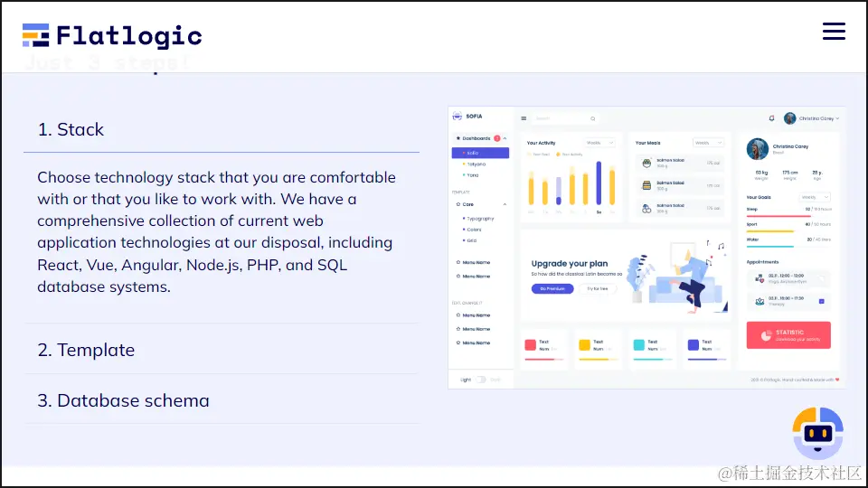Image resolution: width=868 pixels, height=488 pixels.
Task: Click the Go Premium button
Action: (552, 289)
